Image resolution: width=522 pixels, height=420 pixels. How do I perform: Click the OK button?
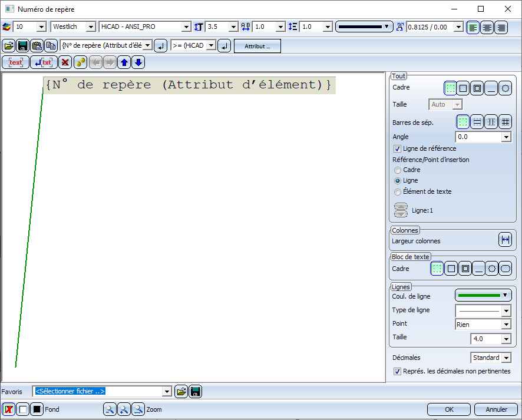[449, 409]
